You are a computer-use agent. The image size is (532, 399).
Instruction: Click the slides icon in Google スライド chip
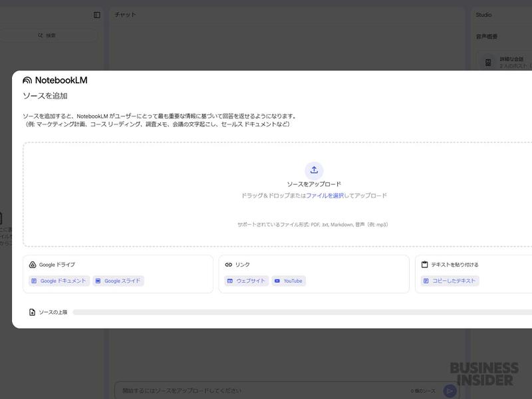click(x=98, y=281)
